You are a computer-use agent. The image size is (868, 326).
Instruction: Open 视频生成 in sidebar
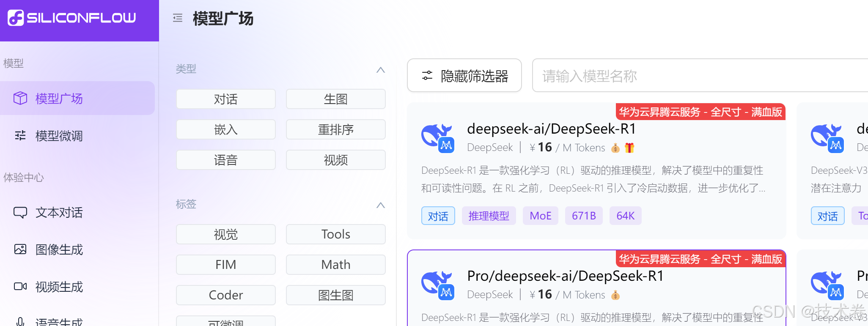click(x=77, y=287)
